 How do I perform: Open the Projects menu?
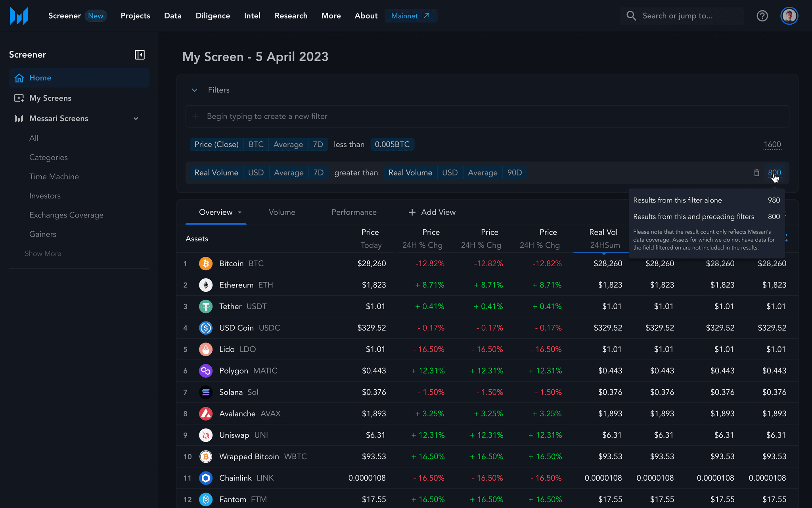[x=135, y=16]
